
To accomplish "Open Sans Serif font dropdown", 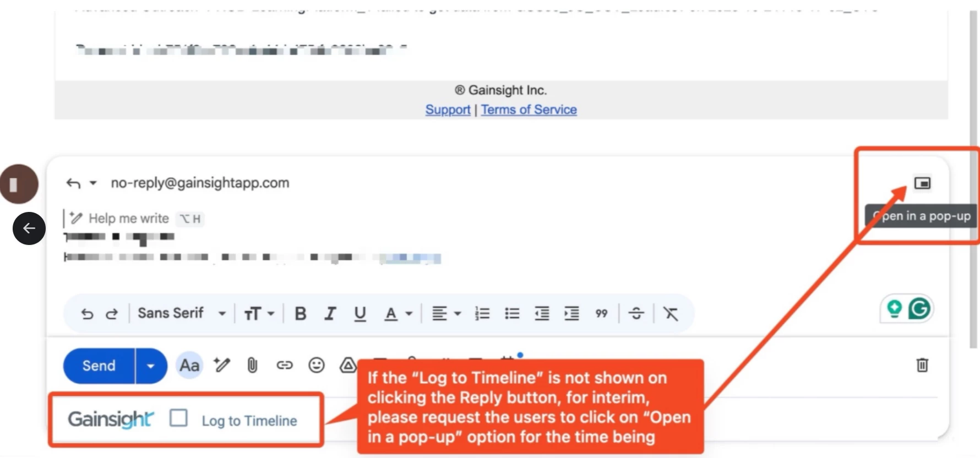I will (x=182, y=313).
